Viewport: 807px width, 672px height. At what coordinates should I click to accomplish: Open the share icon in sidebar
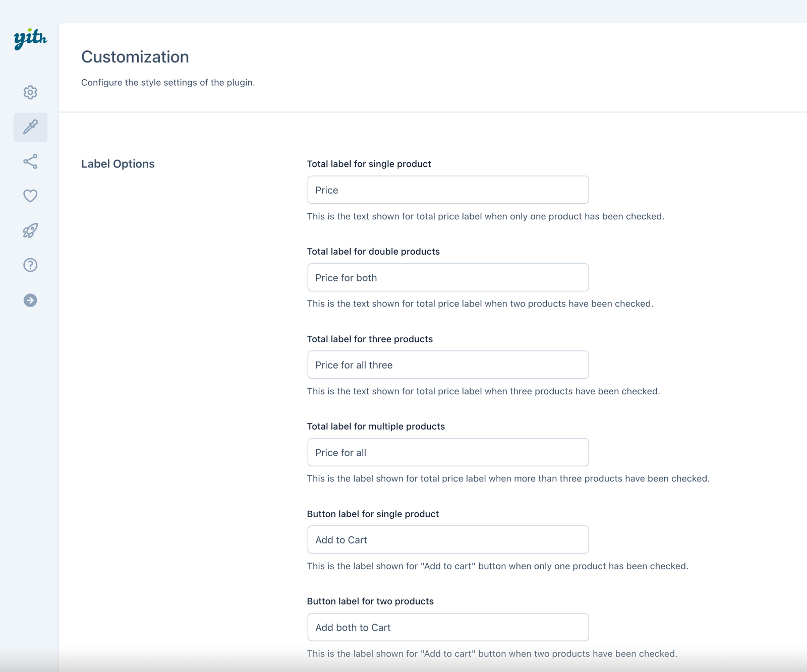tap(30, 161)
